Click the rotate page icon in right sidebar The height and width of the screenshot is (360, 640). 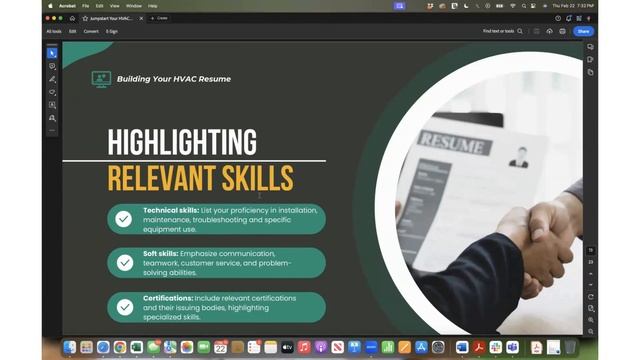point(591,297)
